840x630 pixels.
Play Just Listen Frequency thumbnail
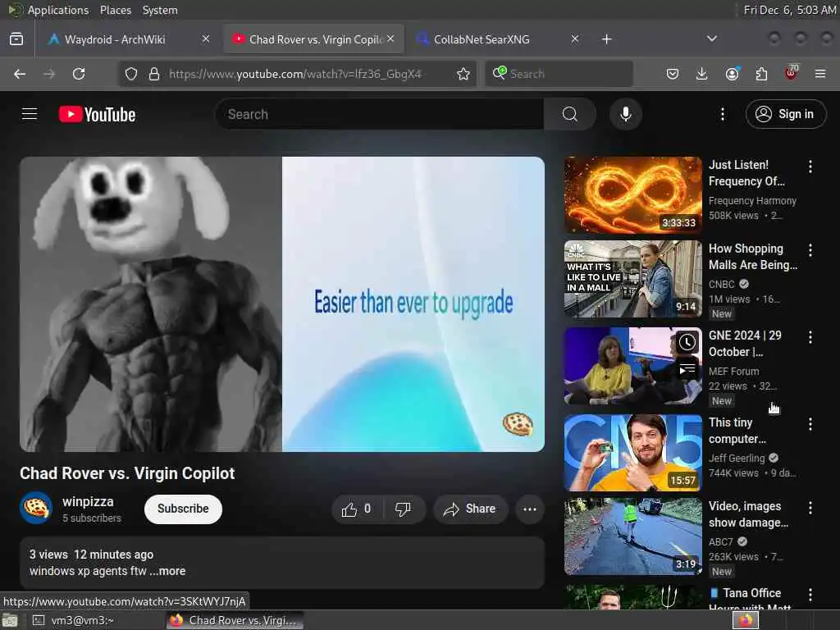click(632, 195)
